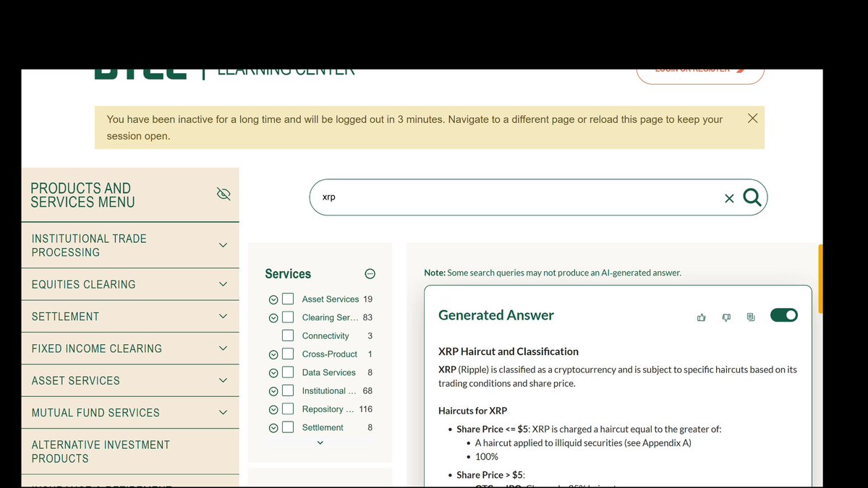Turn off the Generated Answer switch
This screenshot has height=488, width=868.
tap(784, 314)
